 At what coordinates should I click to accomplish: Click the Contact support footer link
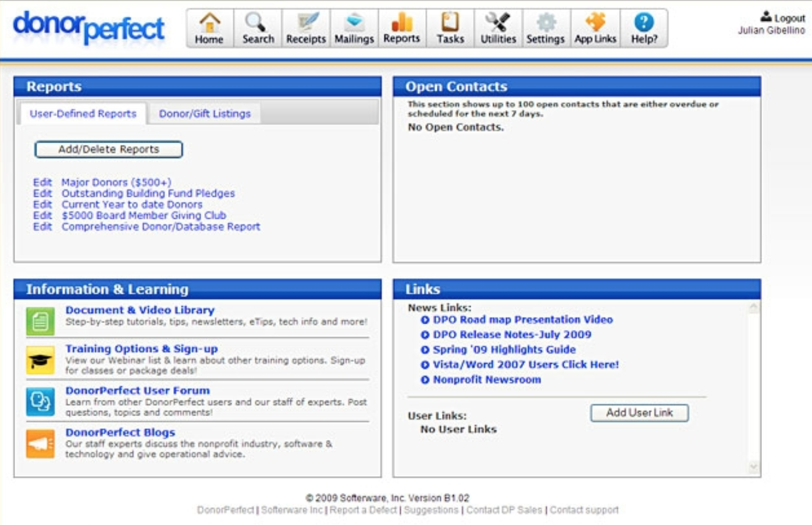(584, 510)
